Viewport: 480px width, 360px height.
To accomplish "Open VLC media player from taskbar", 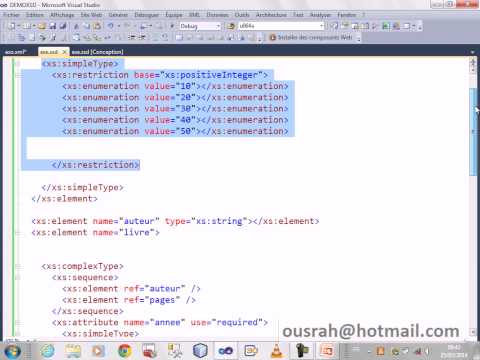I will click(277, 351).
